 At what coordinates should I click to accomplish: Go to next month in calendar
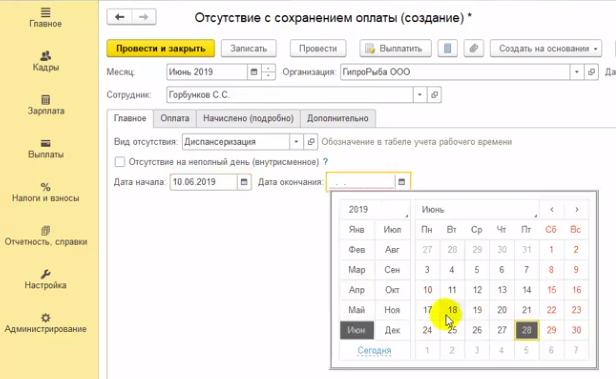[x=577, y=209]
